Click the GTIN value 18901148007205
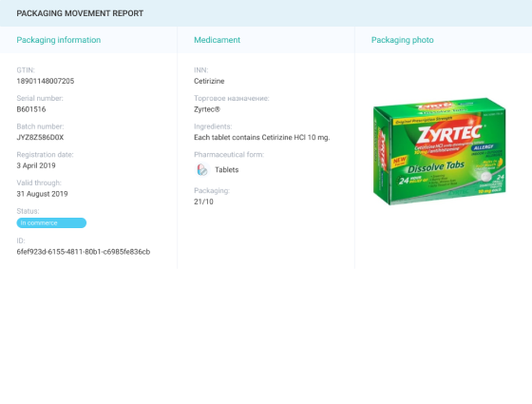The height and width of the screenshot is (404, 532). 46,81
